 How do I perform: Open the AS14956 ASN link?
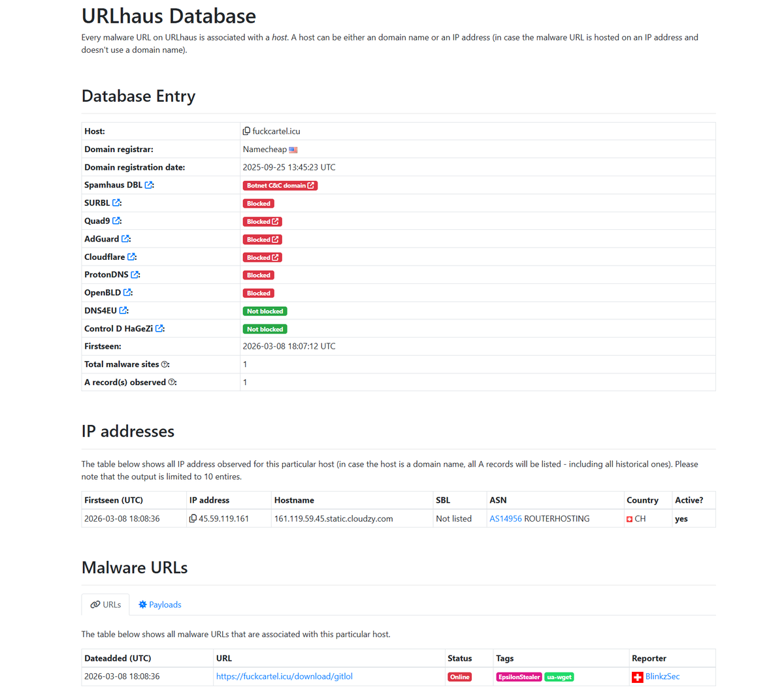pyautogui.click(x=506, y=519)
